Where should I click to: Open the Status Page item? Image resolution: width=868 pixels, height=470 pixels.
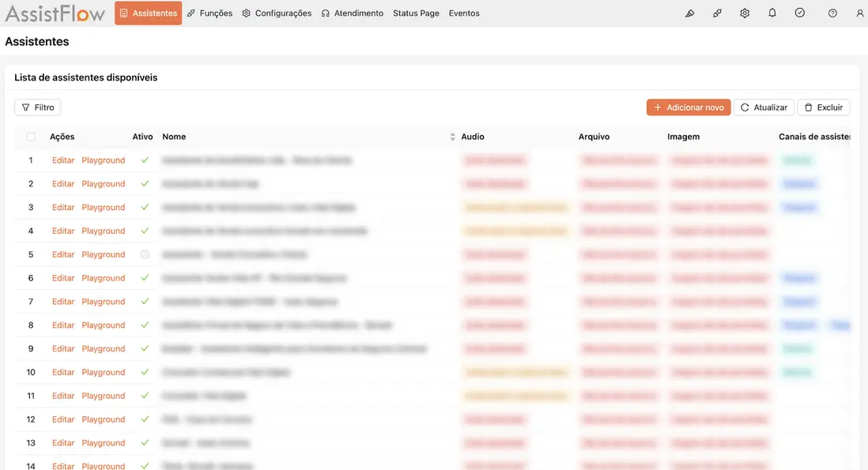417,13
